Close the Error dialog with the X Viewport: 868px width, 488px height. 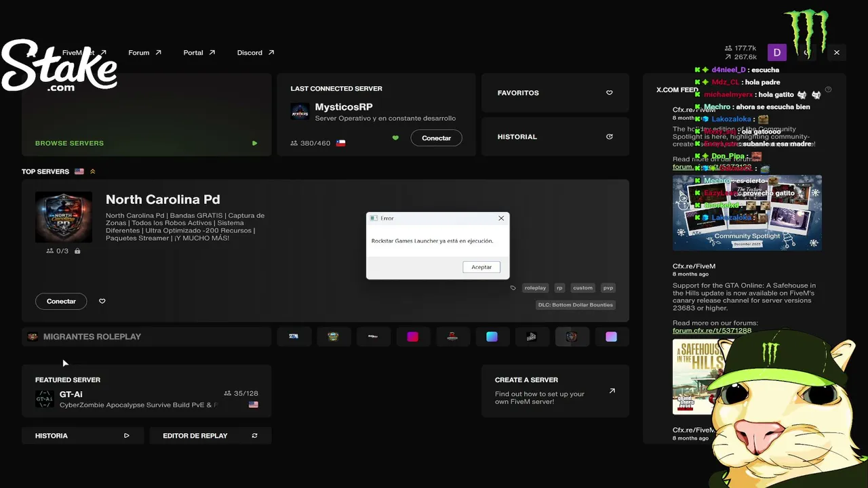pos(501,218)
